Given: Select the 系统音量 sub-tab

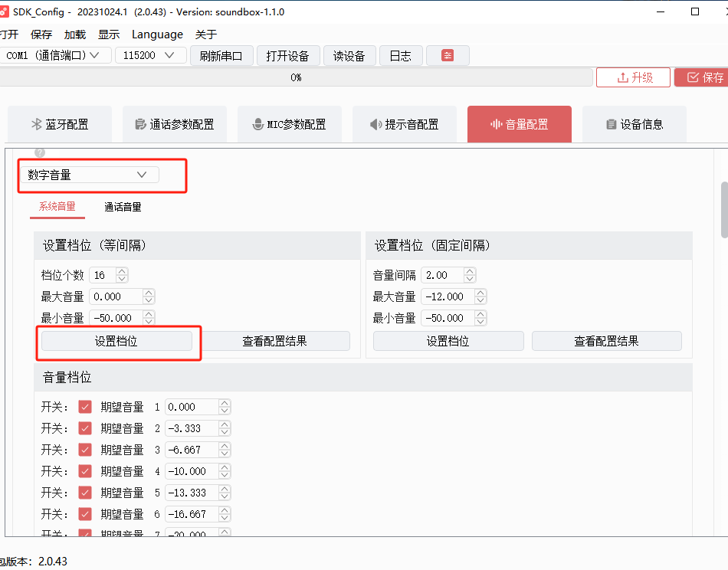Looking at the screenshot, I should tap(57, 207).
